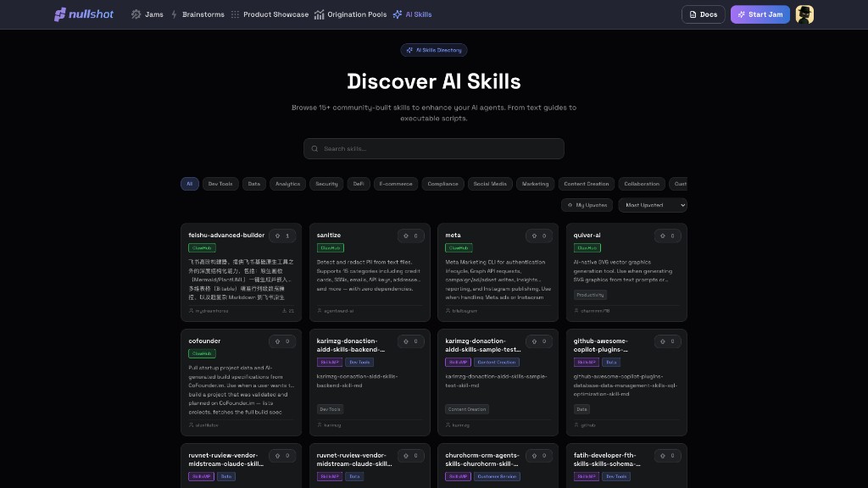Click ClawHub badge on cofounder card
Screen dimensions: 868x488
pyautogui.click(x=202, y=353)
